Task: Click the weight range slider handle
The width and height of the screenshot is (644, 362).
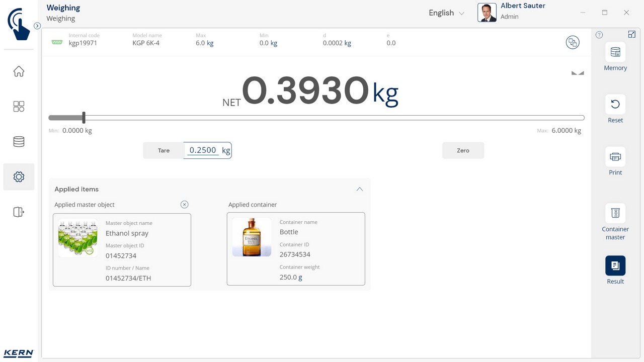Action: coord(84,118)
